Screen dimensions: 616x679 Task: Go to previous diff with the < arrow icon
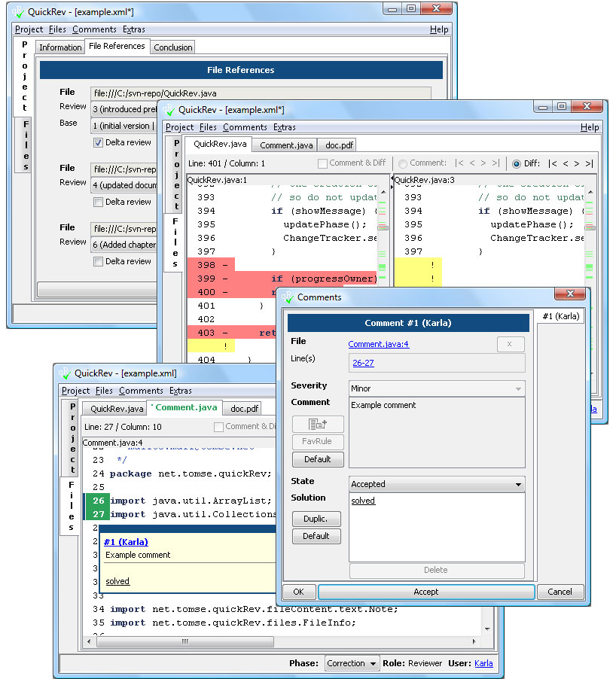pyautogui.click(x=566, y=163)
